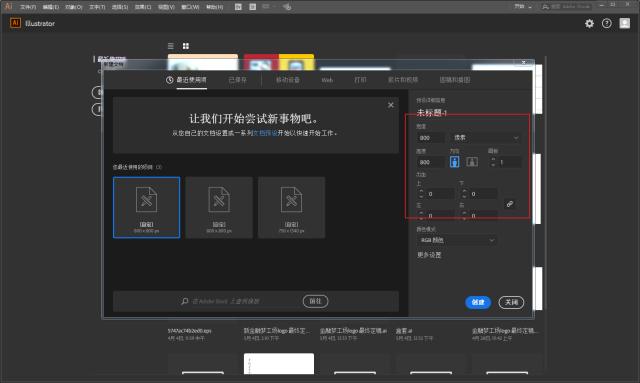Open the 文字(T) menu
The height and width of the screenshot is (383, 640).
(97, 7)
